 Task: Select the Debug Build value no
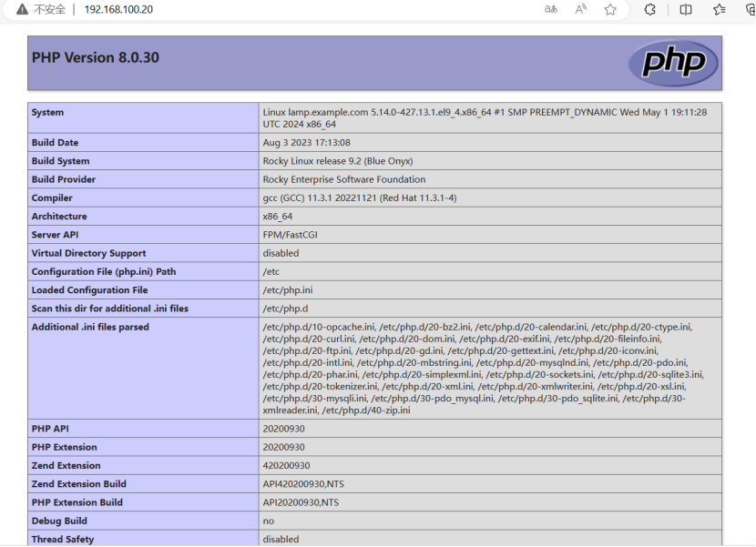click(269, 521)
